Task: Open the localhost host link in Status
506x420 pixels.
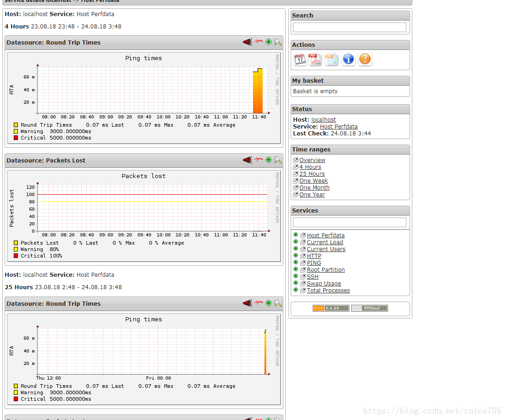Action: coord(323,120)
